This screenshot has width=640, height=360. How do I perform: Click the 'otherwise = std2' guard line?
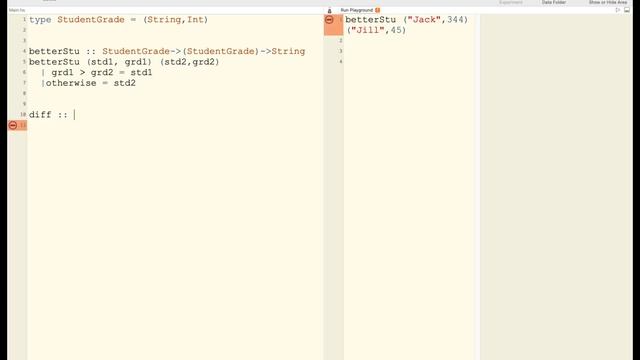tap(90, 83)
